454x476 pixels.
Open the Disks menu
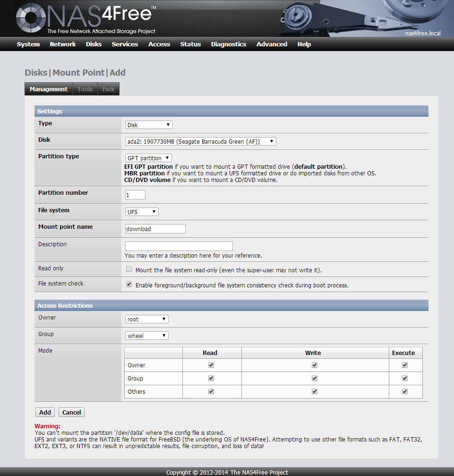[94, 44]
